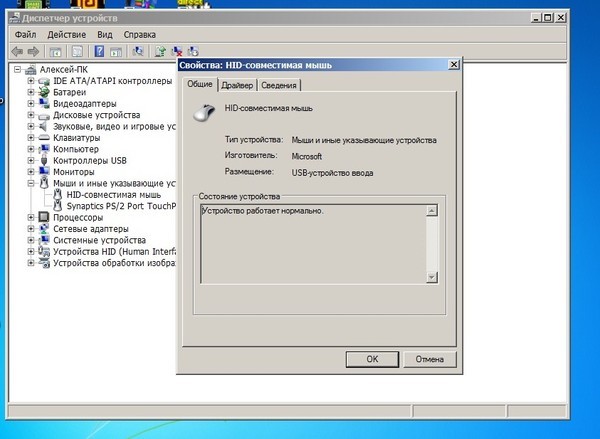Select the Общие tab
The image size is (600, 439).
[200, 84]
